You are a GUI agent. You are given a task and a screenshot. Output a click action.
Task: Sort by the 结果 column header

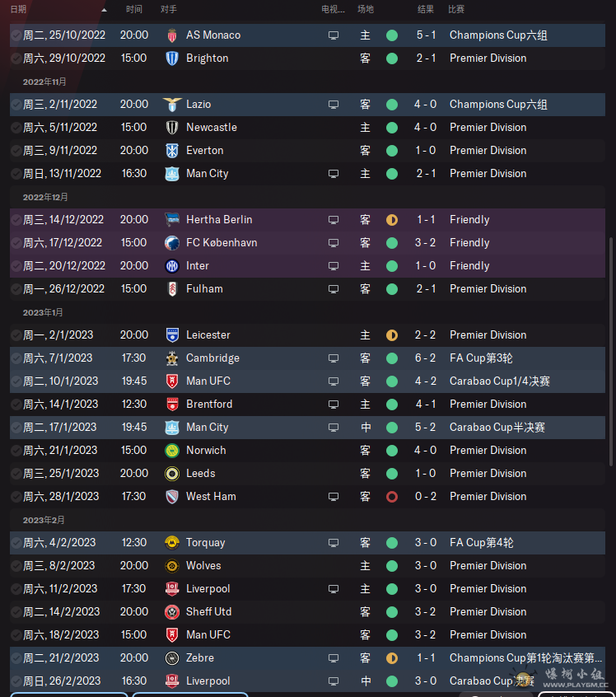coord(426,9)
